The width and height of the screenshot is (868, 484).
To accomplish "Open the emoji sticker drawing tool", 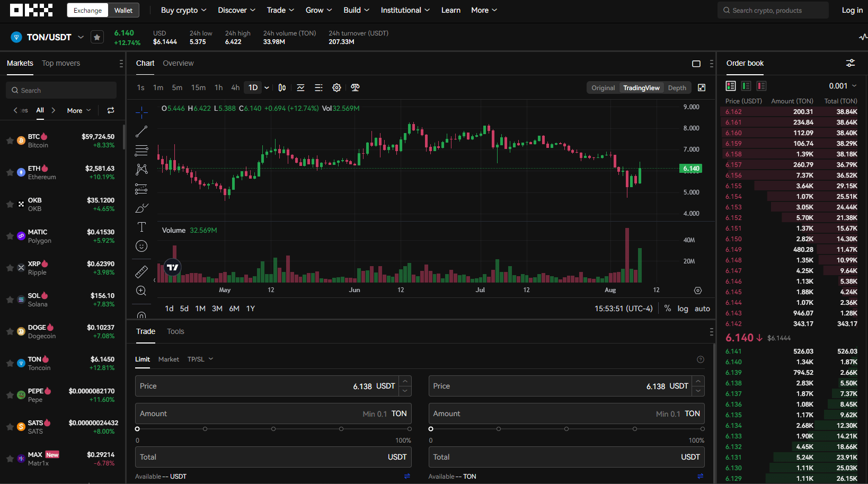I will pyautogui.click(x=141, y=245).
